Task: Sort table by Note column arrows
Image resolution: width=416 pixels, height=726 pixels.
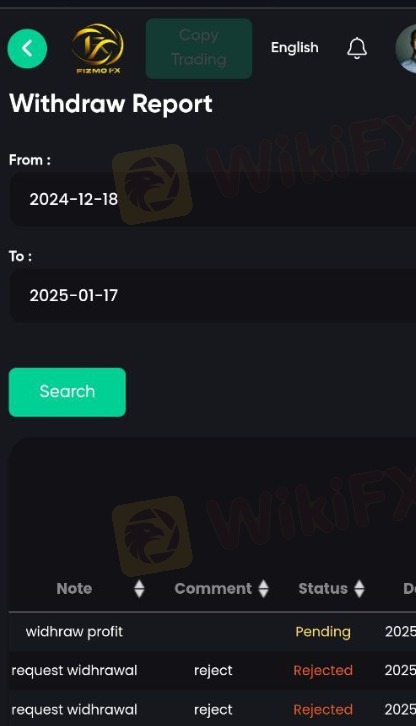Action: (x=139, y=588)
